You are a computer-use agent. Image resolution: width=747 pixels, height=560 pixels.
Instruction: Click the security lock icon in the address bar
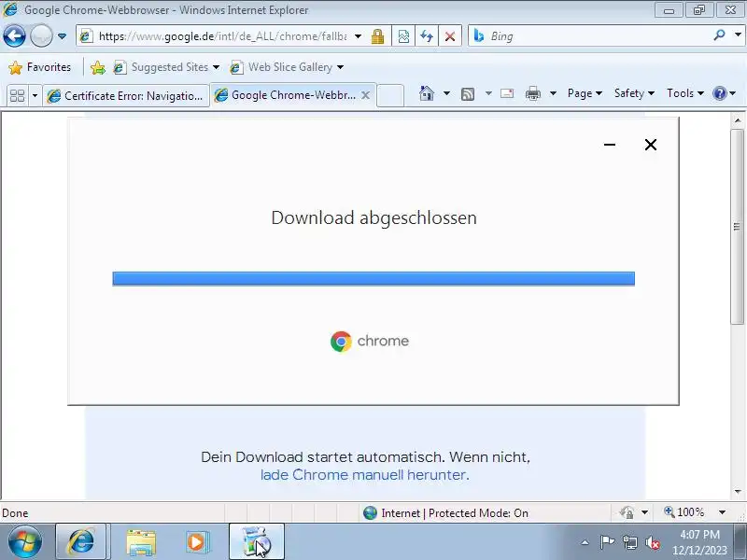377,36
